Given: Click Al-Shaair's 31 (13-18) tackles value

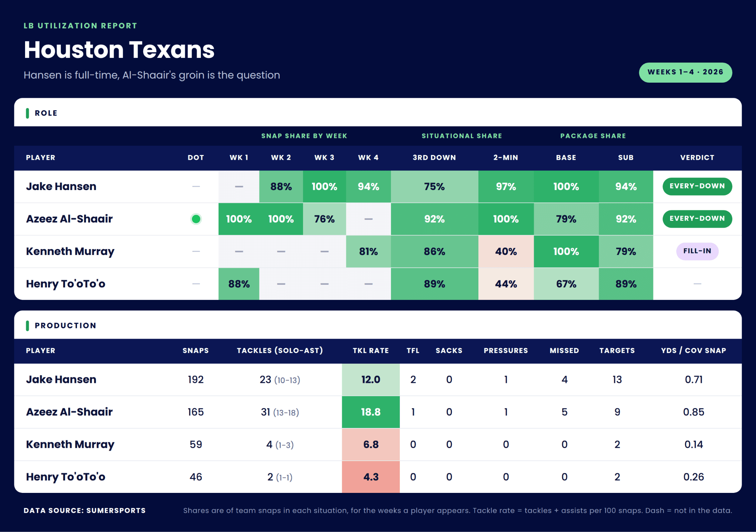Looking at the screenshot, I should click(x=280, y=412).
